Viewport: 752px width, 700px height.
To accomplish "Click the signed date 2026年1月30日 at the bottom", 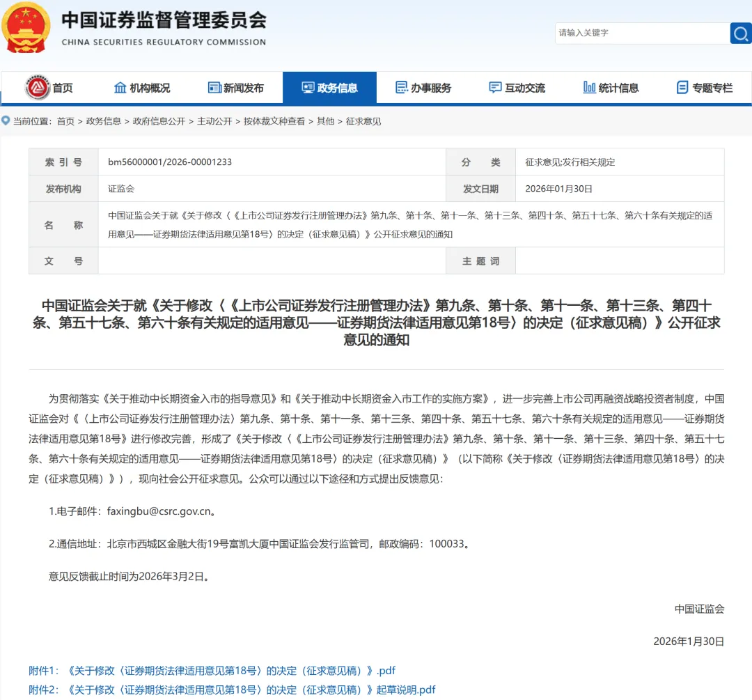I will 689,641.
